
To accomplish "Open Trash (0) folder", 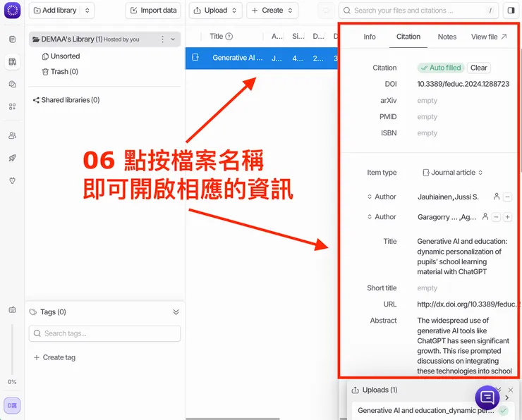I will (x=60, y=71).
